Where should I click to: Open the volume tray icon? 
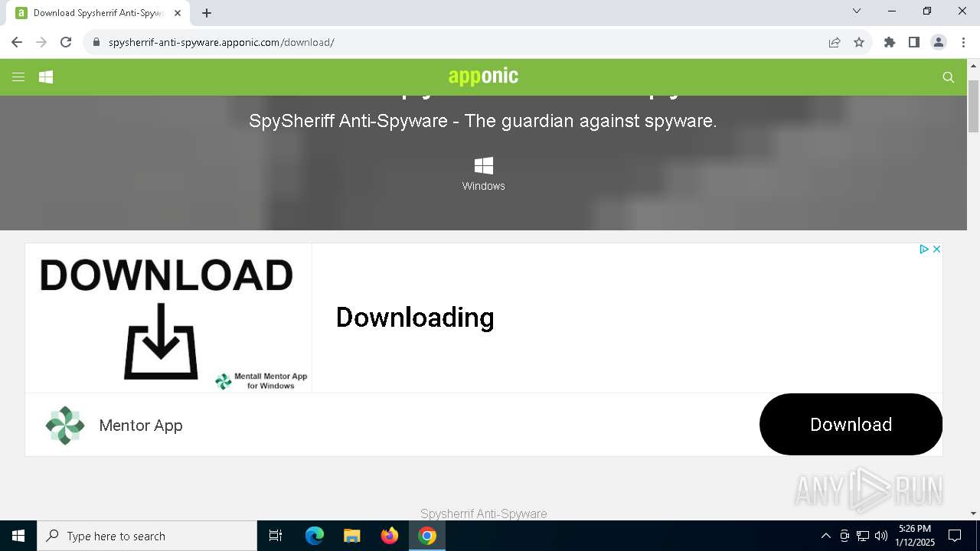881,536
